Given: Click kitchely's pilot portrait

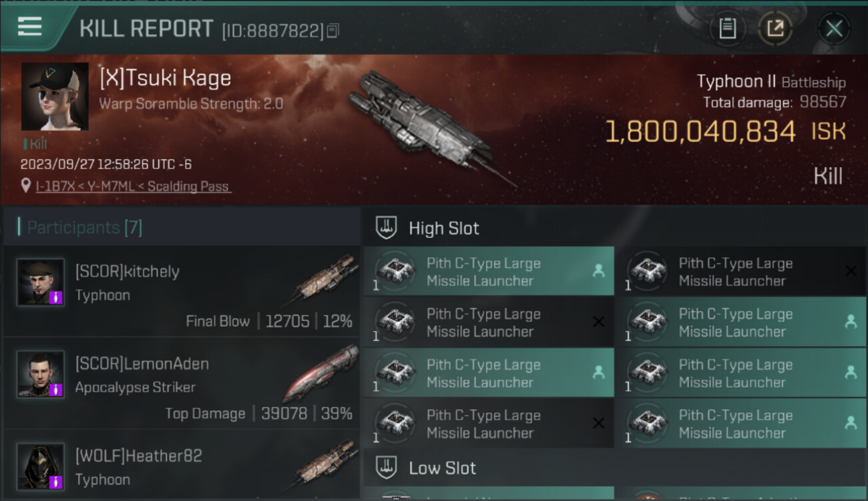Looking at the screenshot, I should (41, 282).
